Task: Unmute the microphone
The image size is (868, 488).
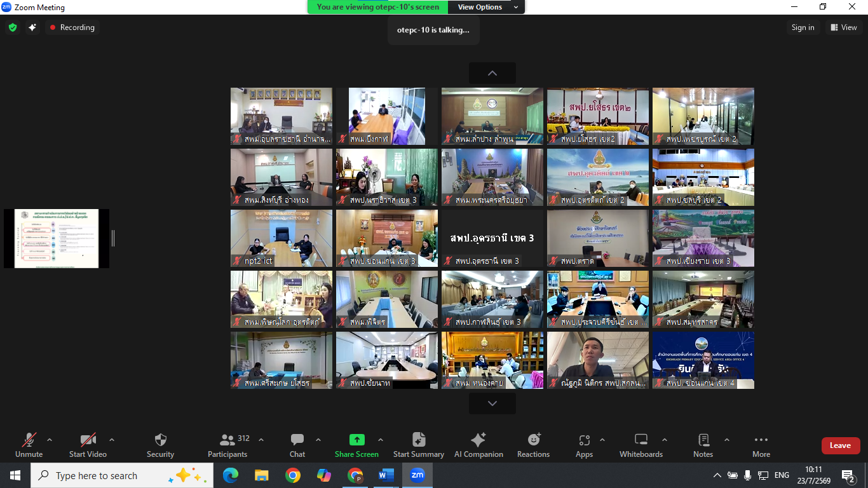Action: pyautogui.click(x=29, y=445)
